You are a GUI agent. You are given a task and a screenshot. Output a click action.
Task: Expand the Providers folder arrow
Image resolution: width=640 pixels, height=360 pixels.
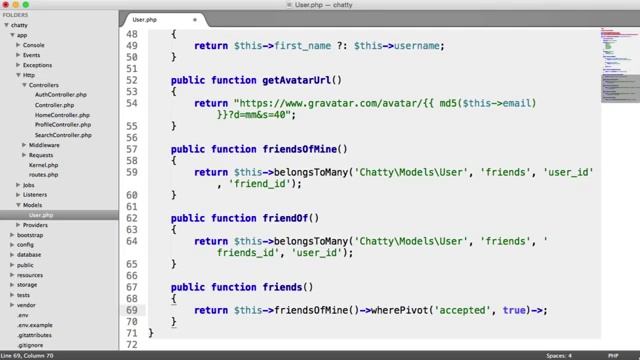click(18, 225)
